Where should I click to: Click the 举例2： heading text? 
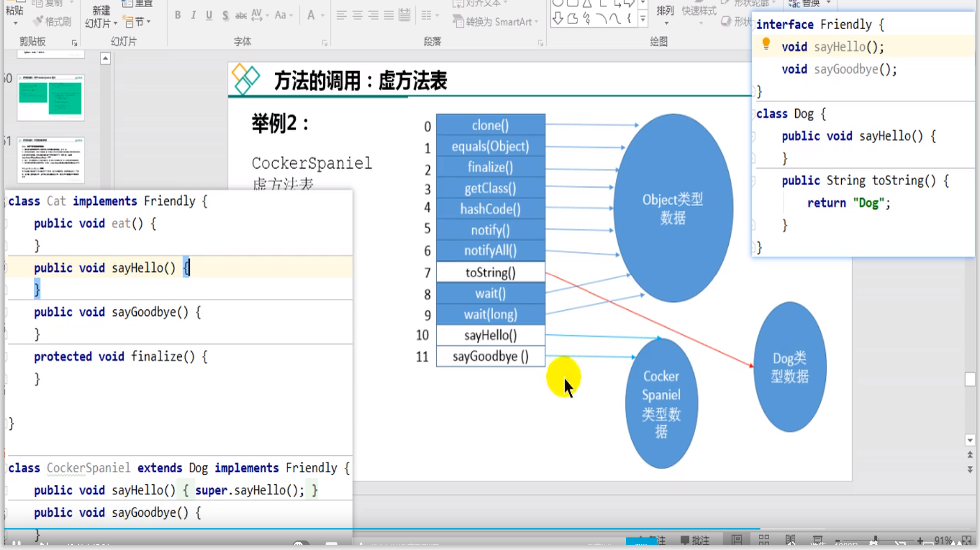(280, 123)
